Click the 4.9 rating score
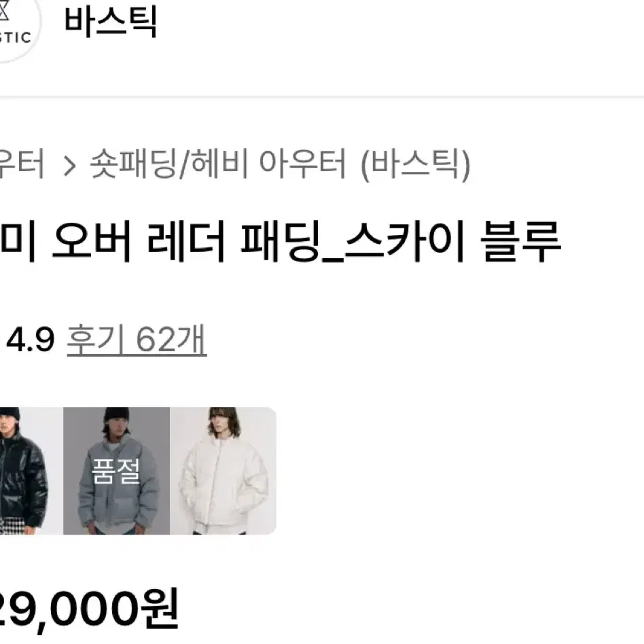 coord(31,340)
